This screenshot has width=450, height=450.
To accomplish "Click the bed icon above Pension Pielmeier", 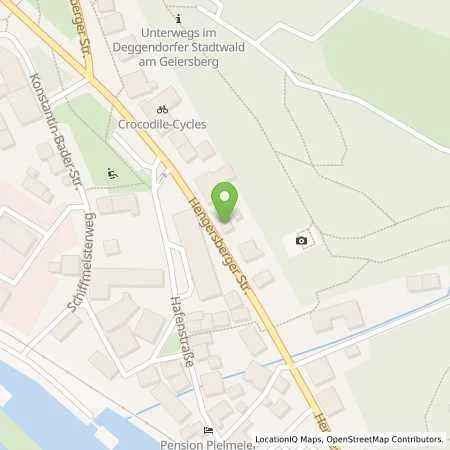I will [208, 430].
